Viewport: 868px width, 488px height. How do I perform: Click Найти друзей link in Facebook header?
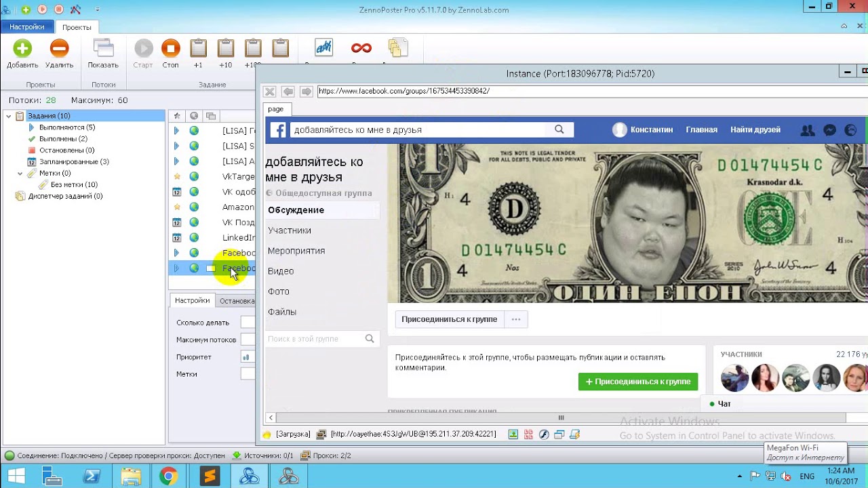coord(755,130)
